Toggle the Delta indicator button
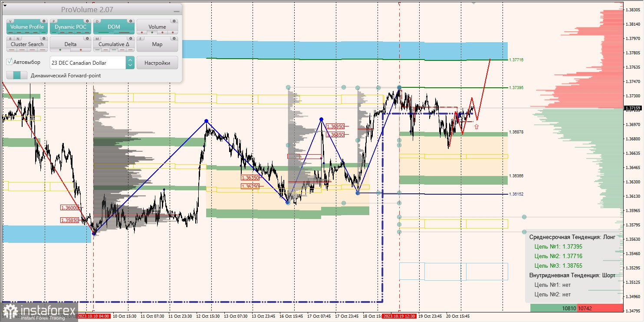 [x=70, y=44]
